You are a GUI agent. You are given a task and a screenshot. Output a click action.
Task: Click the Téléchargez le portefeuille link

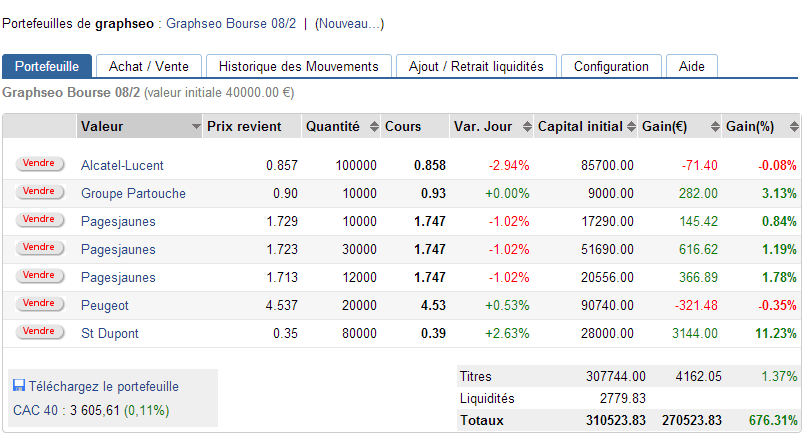point(104,386)
